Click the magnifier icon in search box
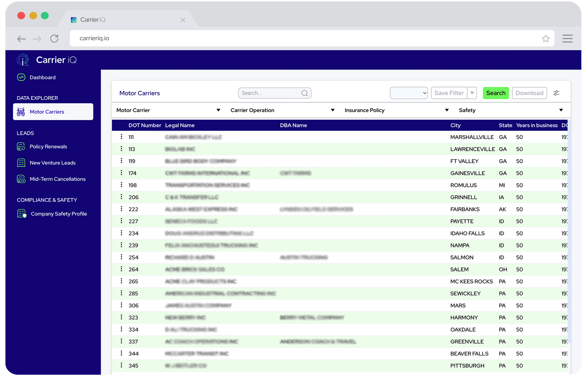 point(304,93)
